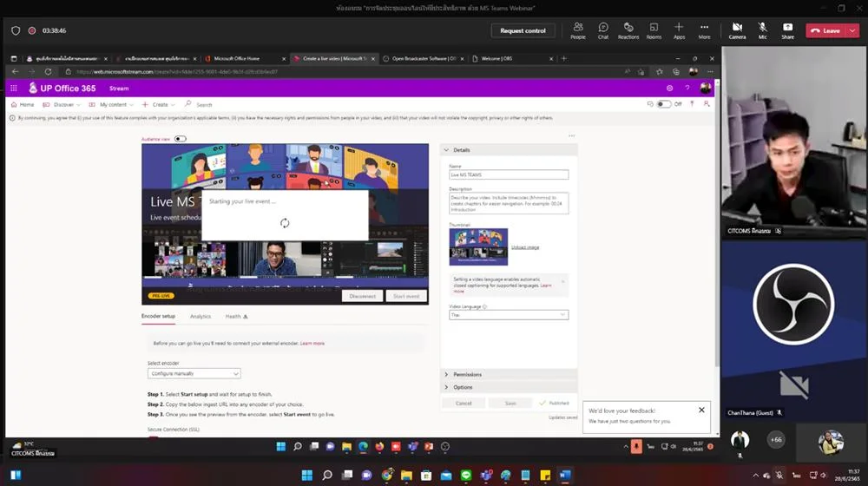Screen dimensions: 868x486
Task: Switch to Open Broadcaster Software browser tab
Action: (x=423, y=58)
